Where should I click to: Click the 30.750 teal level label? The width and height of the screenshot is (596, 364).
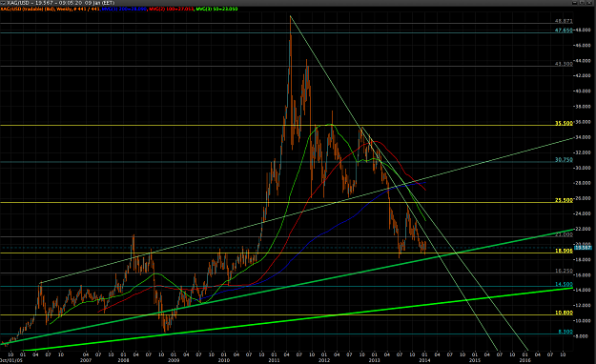(564, 159)
